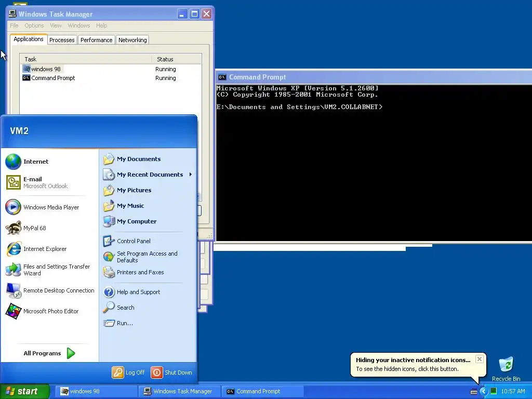Open the View menu in Task Manager

coord(56,26)
